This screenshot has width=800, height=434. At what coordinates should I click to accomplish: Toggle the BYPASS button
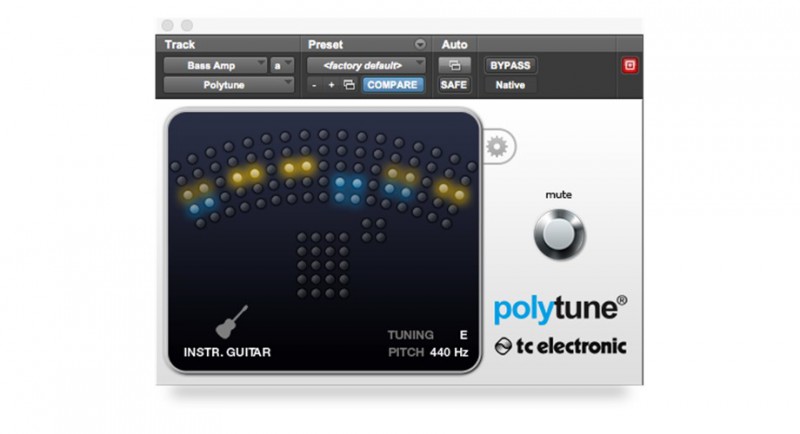click(509, 66)
